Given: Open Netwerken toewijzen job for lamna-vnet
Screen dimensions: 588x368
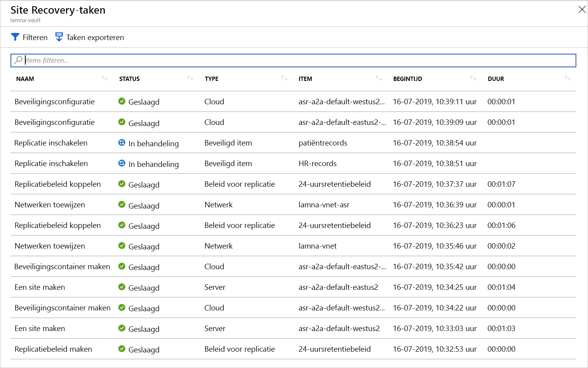Looking at the screenshot, I should point(50,246).
